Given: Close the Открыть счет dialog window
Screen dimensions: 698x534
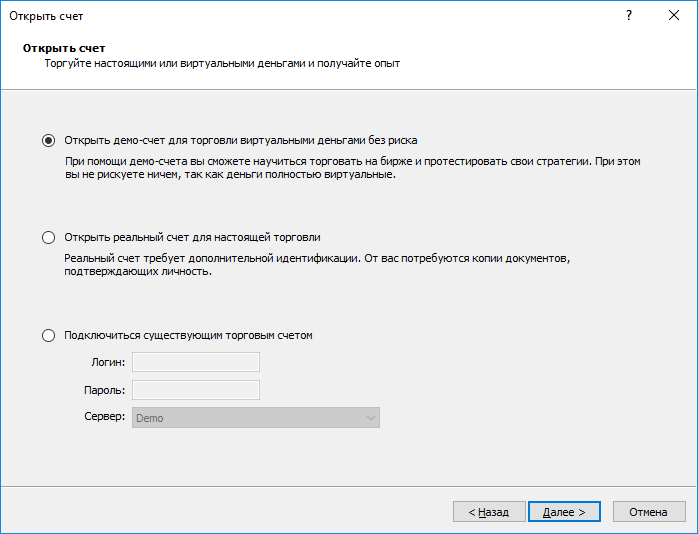Looking at the screenshot, I should click(x=674, y=16).
